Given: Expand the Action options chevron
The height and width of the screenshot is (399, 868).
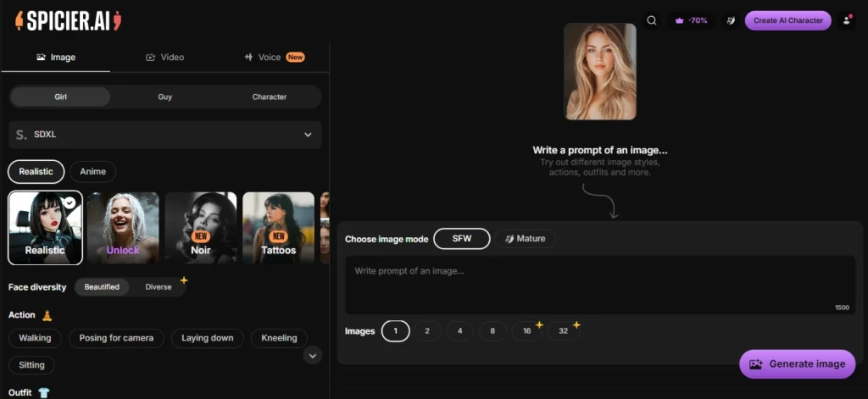Looking at the screenshot, I should (x=313, y=356).
